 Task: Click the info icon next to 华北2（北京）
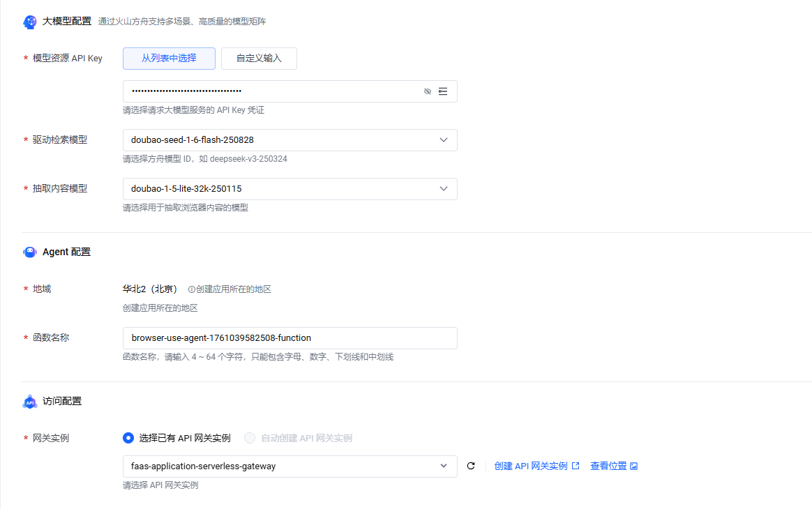[192, 289]
